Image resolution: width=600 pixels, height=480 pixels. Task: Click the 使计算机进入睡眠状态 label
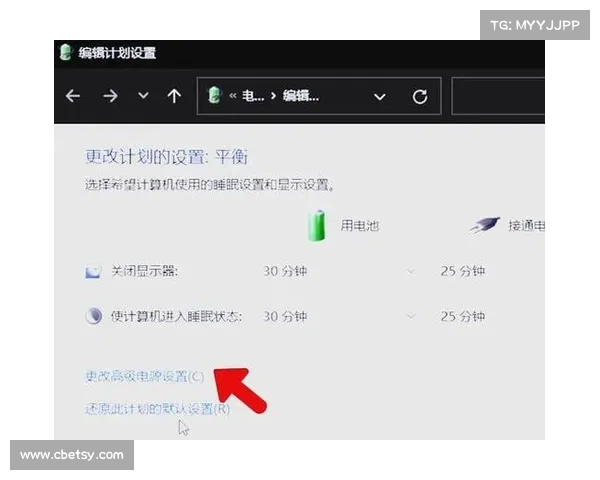176,317
